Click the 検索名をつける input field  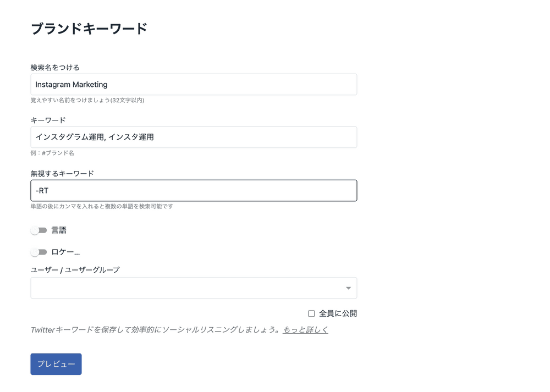coord(194,85)
